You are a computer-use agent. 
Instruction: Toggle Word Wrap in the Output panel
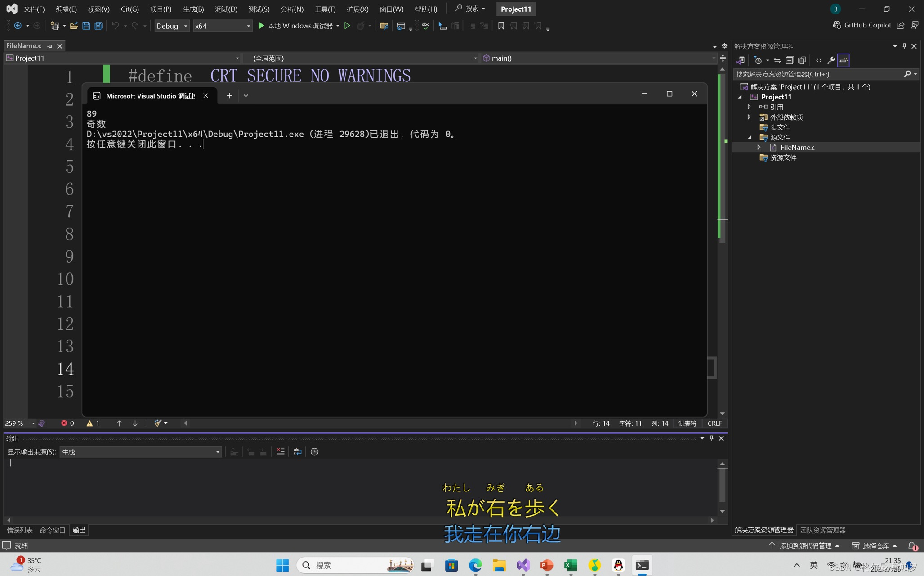tap(297, 451)
